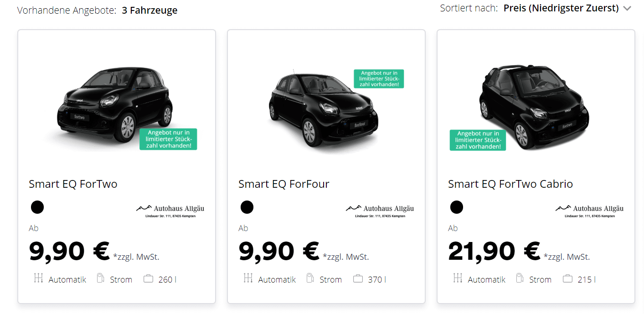The height and width of the screenshot is (314, 644).
Task: Click the luggage icon beside 260 l
Action: point(148,278)
